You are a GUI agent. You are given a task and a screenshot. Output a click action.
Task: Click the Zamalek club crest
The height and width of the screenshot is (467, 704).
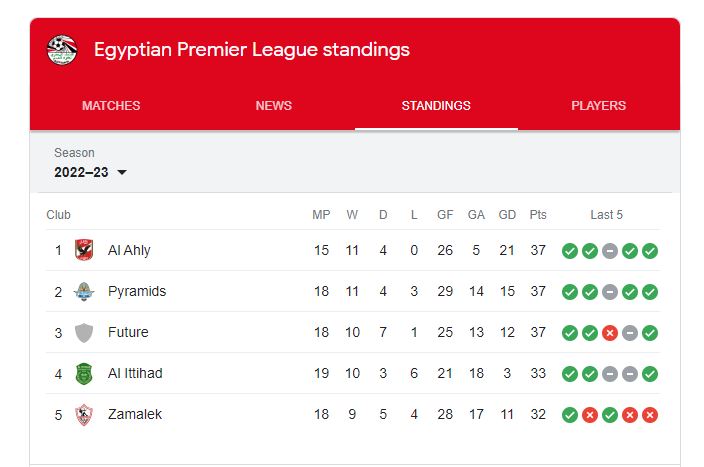tap(84, 415)
